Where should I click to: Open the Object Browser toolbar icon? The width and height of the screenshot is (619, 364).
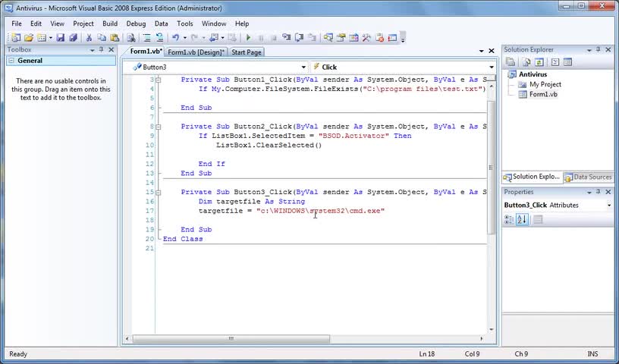click(x=353, y=37)
